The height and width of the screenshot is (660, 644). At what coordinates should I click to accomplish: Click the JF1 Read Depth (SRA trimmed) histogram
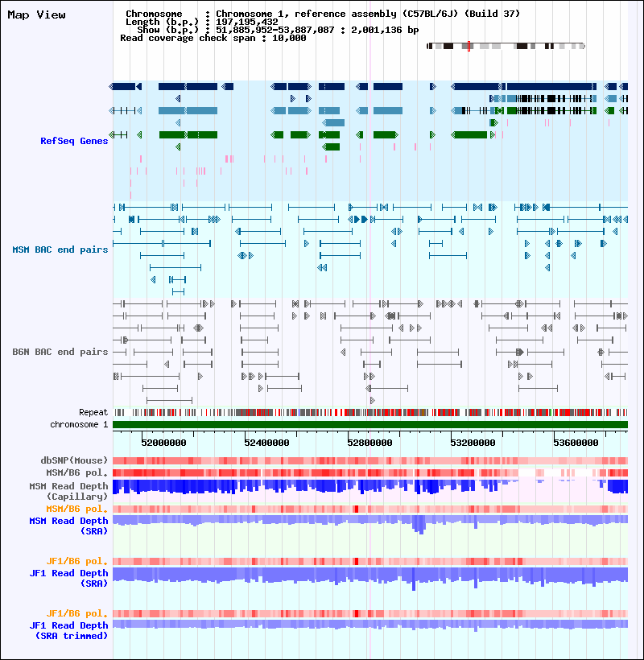(370, 625)
